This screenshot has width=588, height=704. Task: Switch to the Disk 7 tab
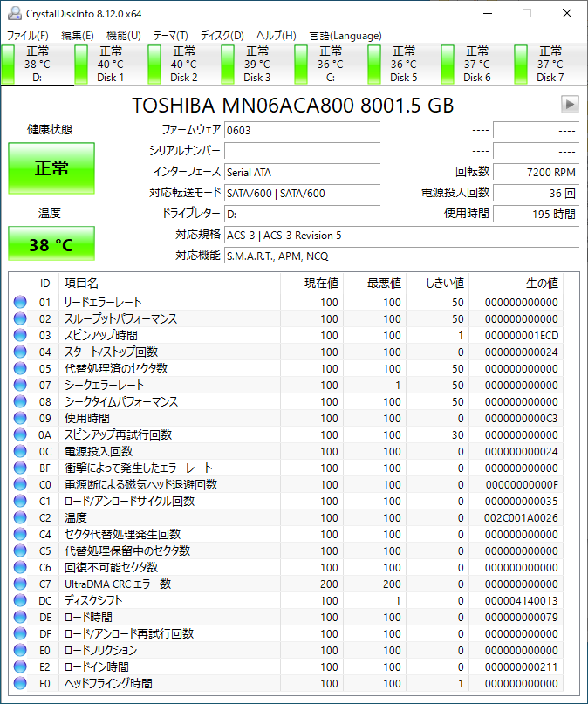coord(550,65)
